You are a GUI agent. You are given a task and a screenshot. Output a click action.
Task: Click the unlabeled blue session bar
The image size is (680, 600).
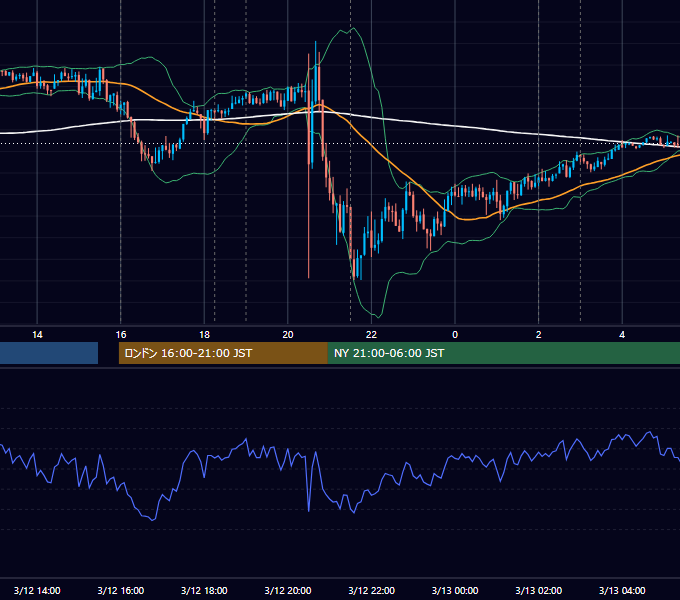tap(49, 353)
